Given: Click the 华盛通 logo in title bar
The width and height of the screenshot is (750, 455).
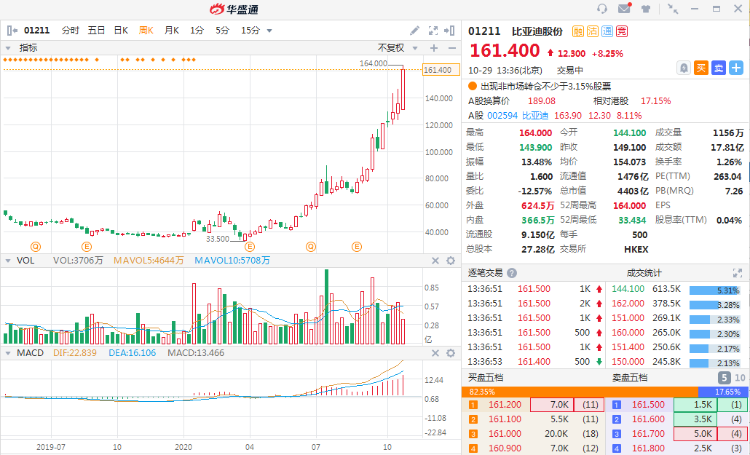Looking at the screenshot, I should coord(234,9).
